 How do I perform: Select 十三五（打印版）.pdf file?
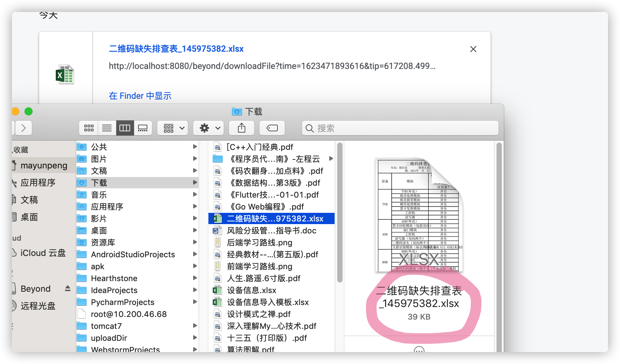tap(271, 338)
